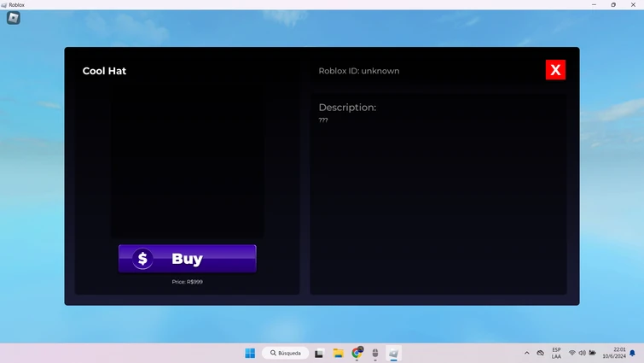
Task: Open the ESP LAA language switcher
Action: pos(556,353)
